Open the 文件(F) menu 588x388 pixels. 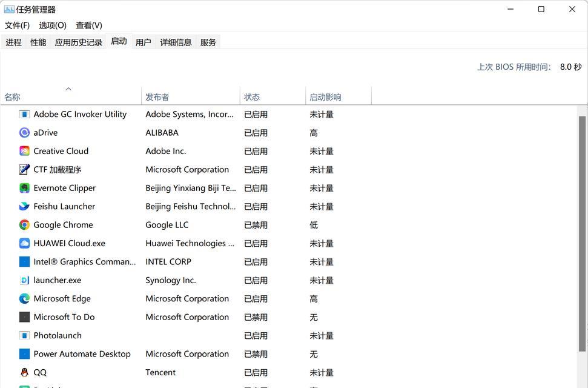click(17, 25)
